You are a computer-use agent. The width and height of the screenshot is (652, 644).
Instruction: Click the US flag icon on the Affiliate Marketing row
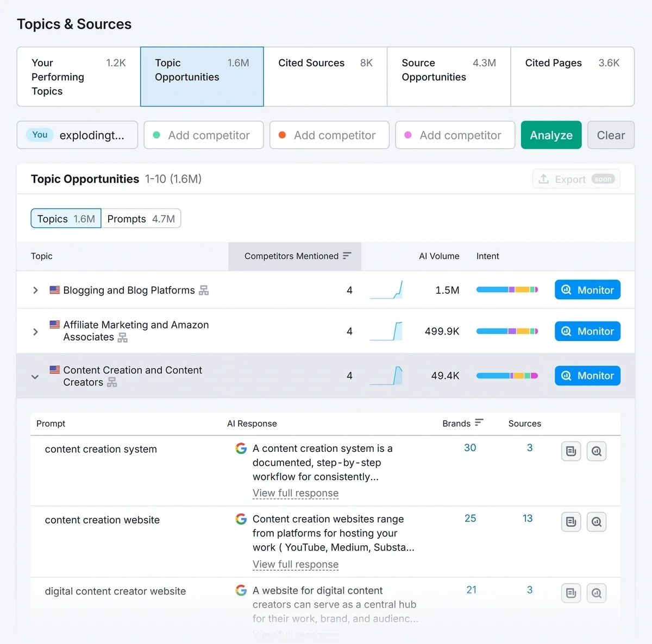coord(54,325)
